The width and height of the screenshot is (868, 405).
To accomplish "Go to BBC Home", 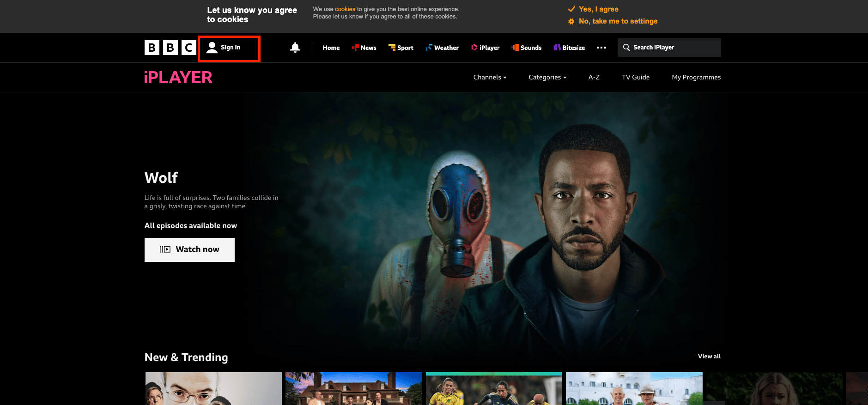I will (331, 48).
